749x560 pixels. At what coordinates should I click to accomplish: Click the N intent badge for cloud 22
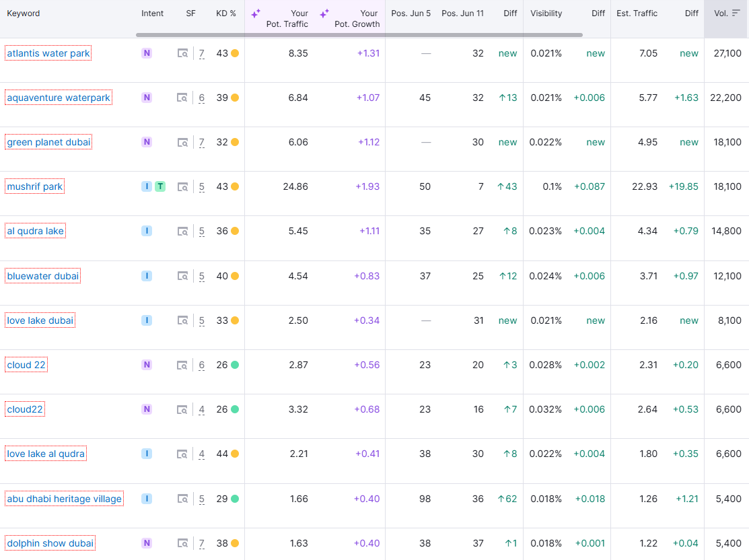point(147,365)
